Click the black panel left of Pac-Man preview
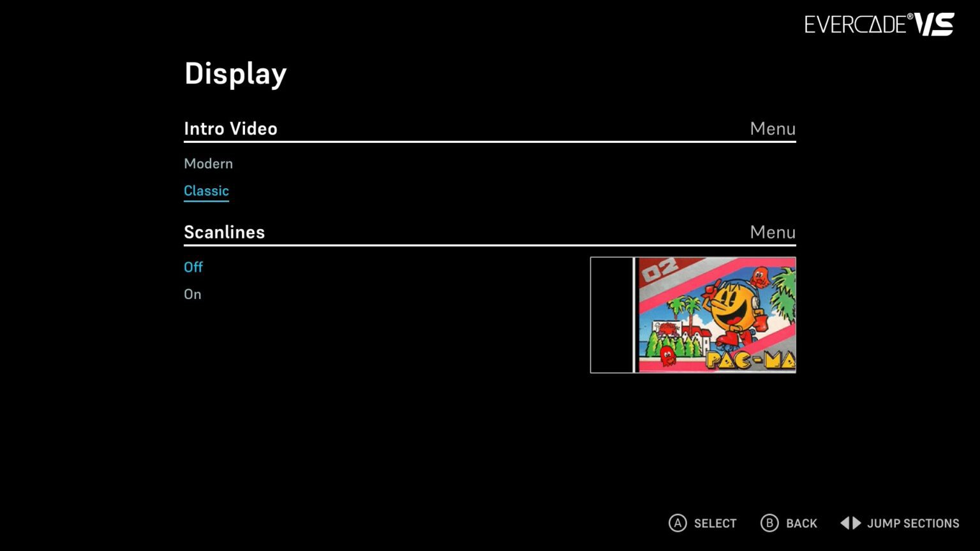This screenshot has height=551, width=980. coord(612,315)
